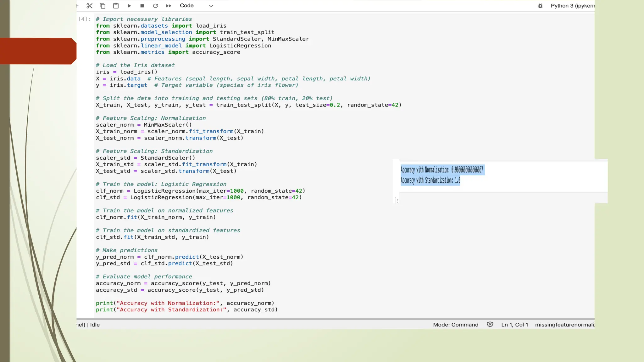Paste cell from clipboard
The height and width of the screenshot is (362, 644).
116,6
